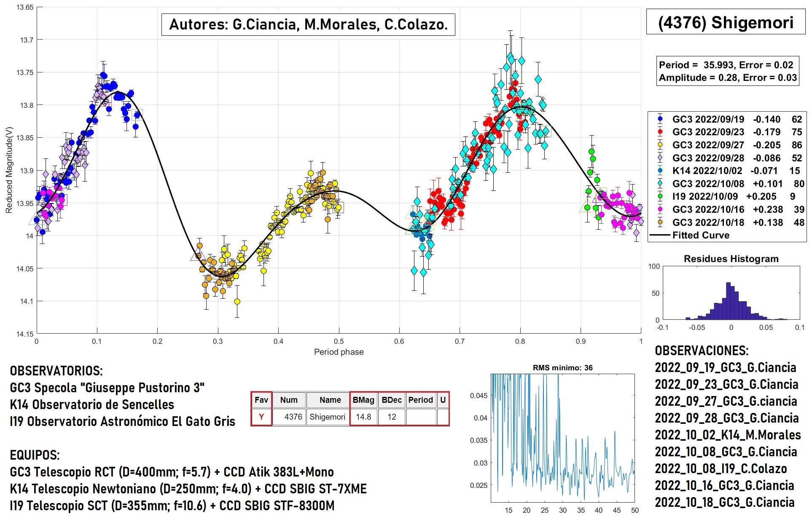Click the 'Reduced Magnitude(V)' y-axis label
812x522 pixels.
pyautogui.click(x=9, y=170)
